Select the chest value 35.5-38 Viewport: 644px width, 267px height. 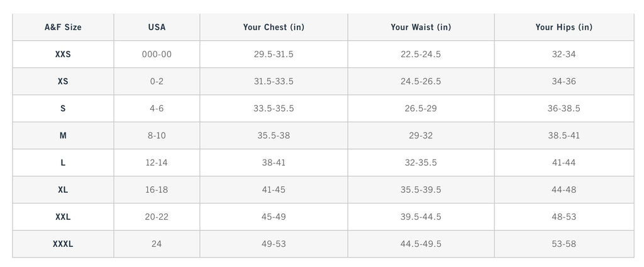point(274,136)
